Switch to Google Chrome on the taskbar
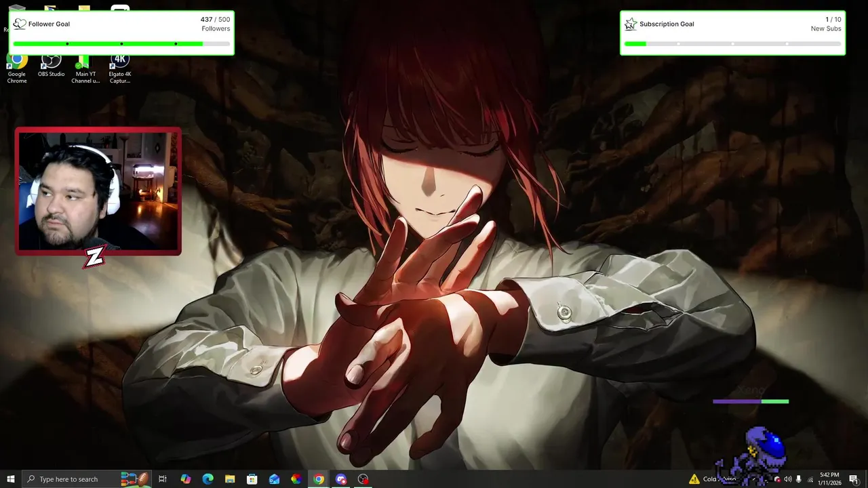Screen dimensions: 868x488 pos(319,479)
